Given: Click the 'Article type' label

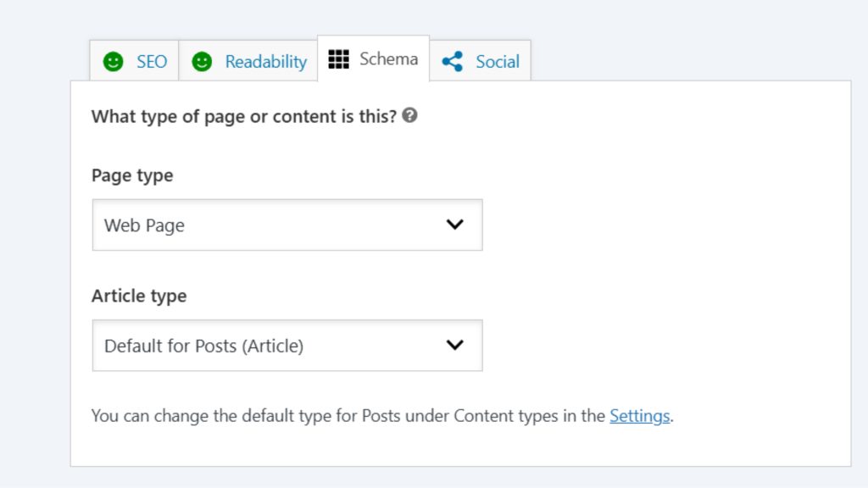Looking at the screenshot, I should pyautogui.click(x=139, y=296).
